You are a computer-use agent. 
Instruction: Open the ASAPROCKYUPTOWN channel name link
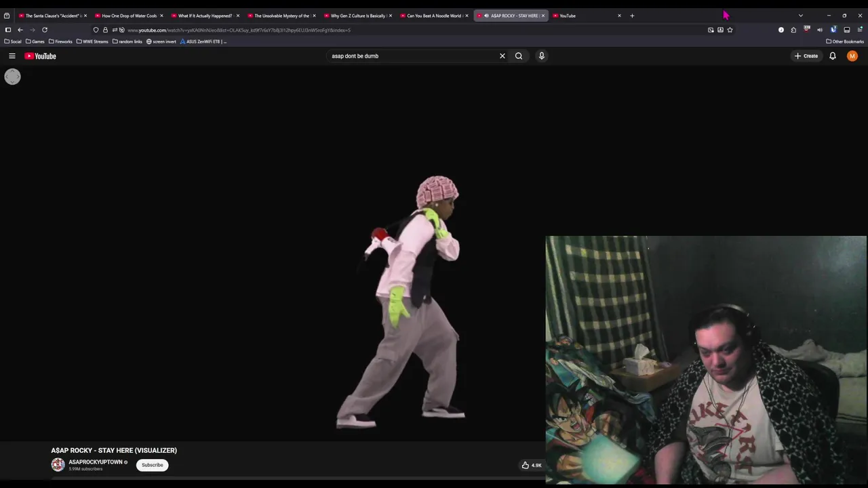pos(96,462)
